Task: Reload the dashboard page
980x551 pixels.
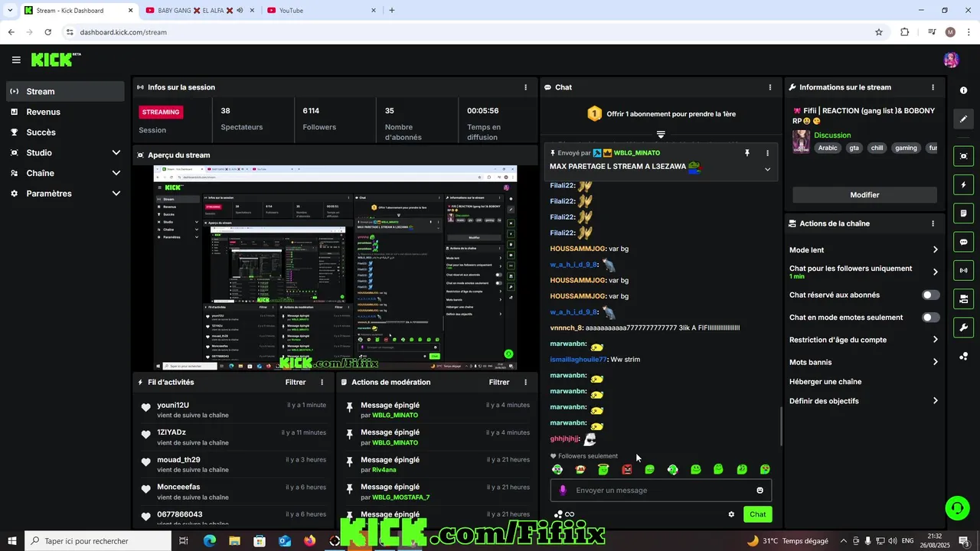Action: pos(47,32)
